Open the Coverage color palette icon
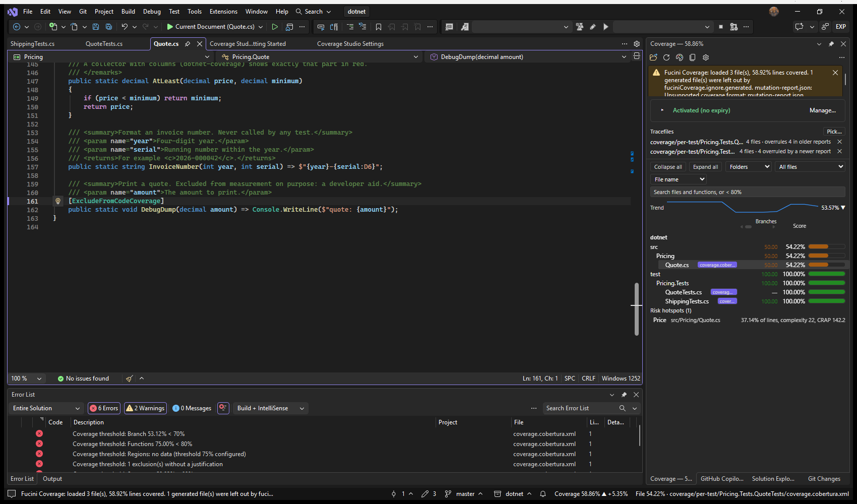This screenshot has width=857, height=504. pyautogui.click(x=680, y=57)
